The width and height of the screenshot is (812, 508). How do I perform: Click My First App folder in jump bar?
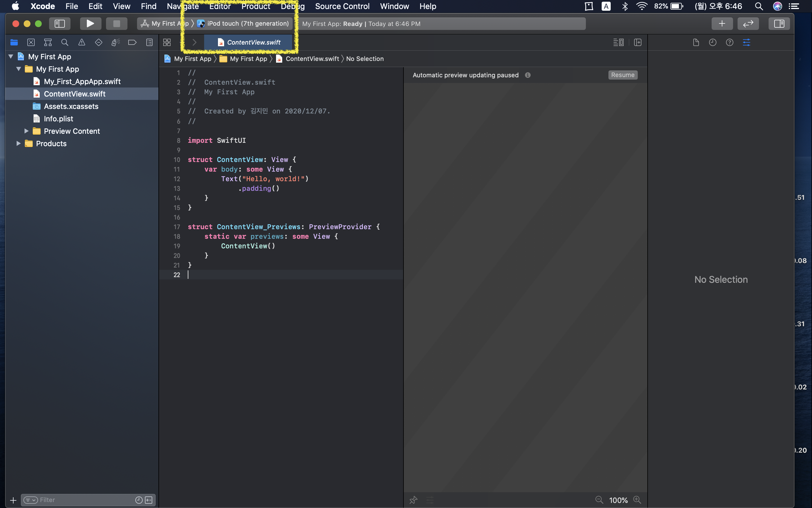coord(243,59)
